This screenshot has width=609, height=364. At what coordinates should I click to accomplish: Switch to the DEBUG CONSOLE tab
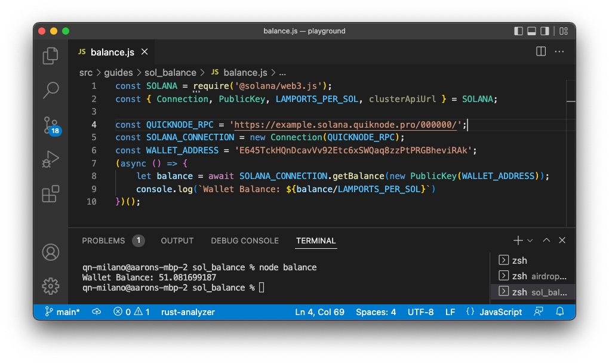click(x=245, y=240)
